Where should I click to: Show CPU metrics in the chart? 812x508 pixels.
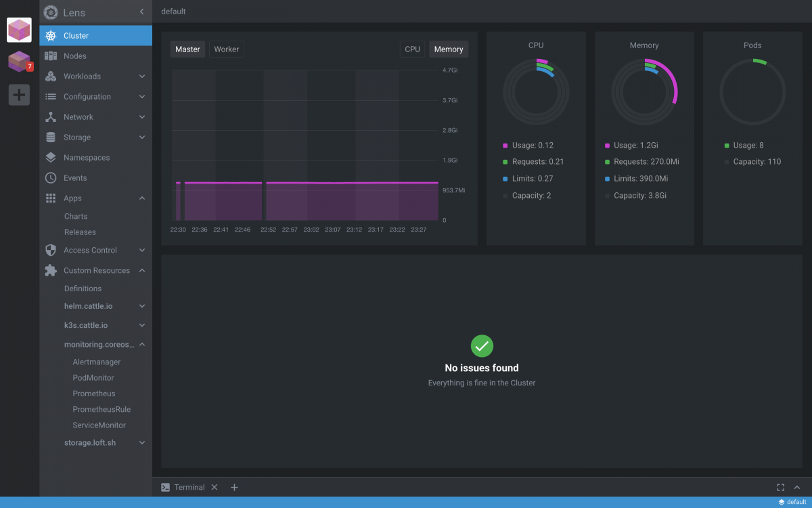pos(412,49)
